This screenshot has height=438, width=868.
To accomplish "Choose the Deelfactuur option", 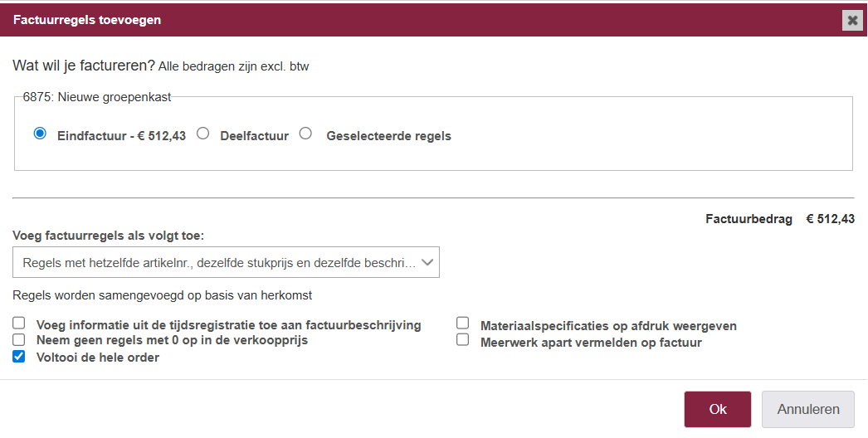I will [203, 134].
